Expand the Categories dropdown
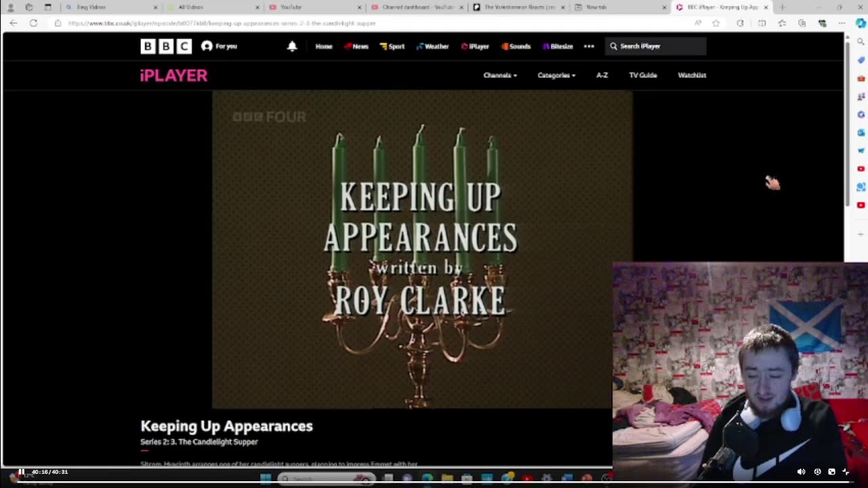868x488 pixels. click(556, 75)
